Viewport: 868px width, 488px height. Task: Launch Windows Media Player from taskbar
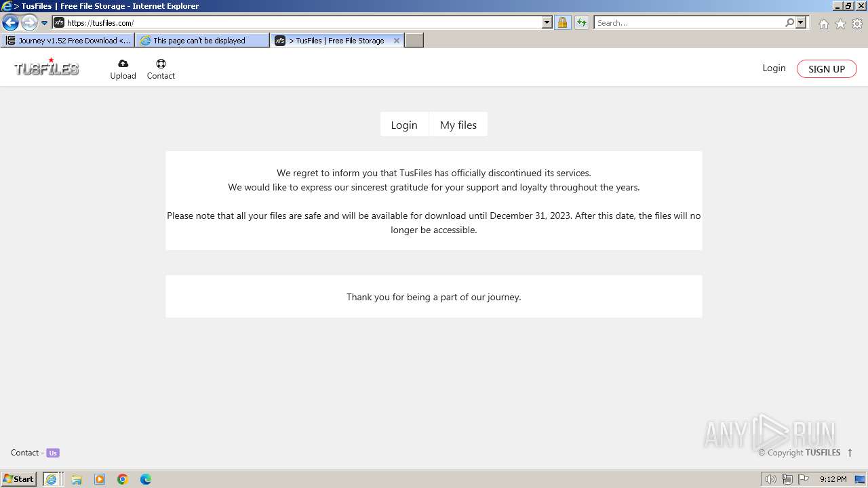[x=100, y=479]
